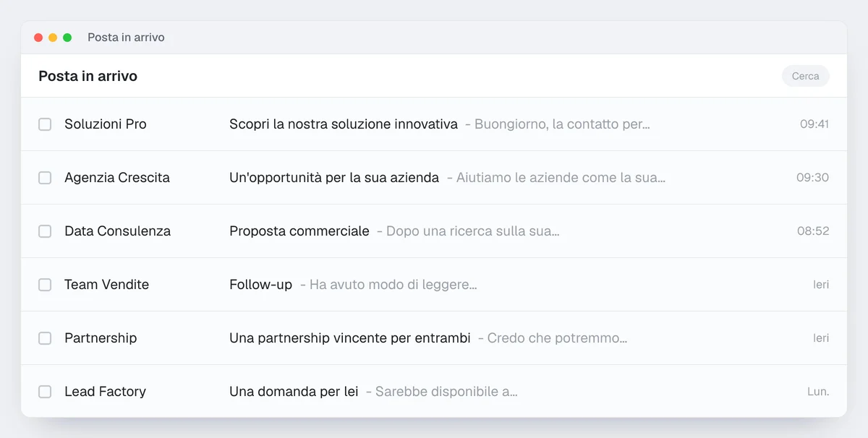This screenshot has height=438, width=868.
Task: Click the sender labelled Partnership
Action: tap(101, 338)
